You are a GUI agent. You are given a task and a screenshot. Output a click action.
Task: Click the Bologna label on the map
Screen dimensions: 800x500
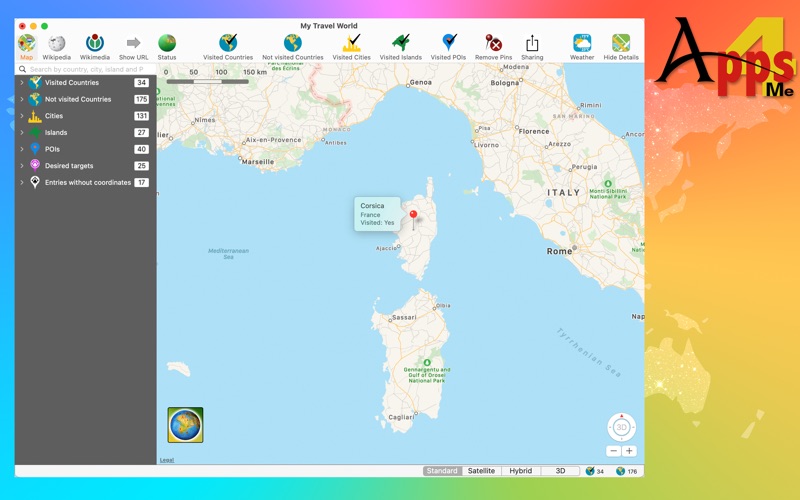pos(505,83)
